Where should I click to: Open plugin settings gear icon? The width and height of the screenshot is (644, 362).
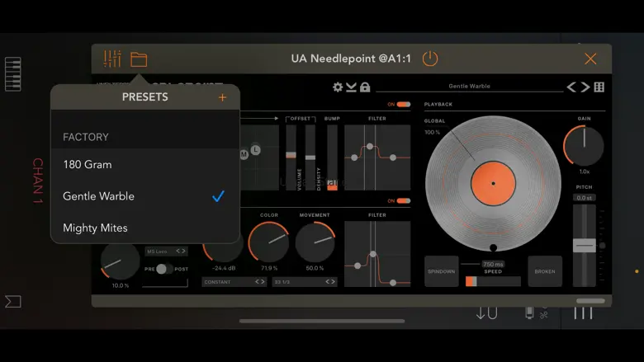click(x=338, y=87)
